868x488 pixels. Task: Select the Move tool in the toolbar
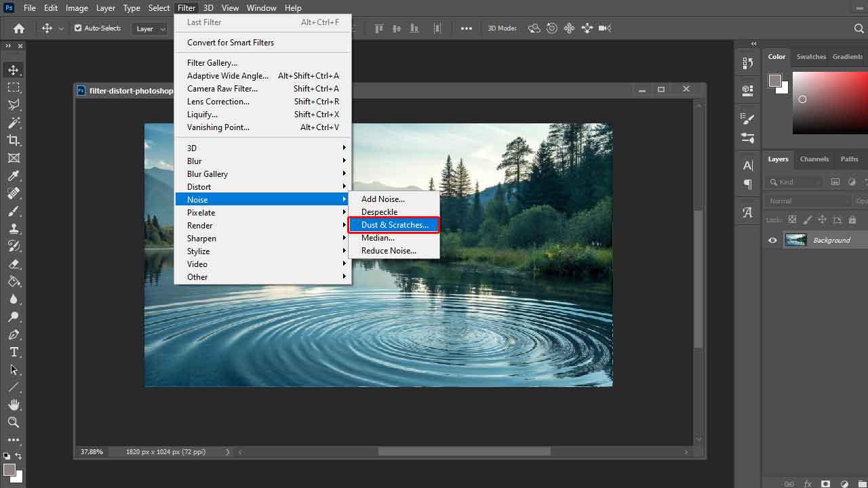click(13, 70)
